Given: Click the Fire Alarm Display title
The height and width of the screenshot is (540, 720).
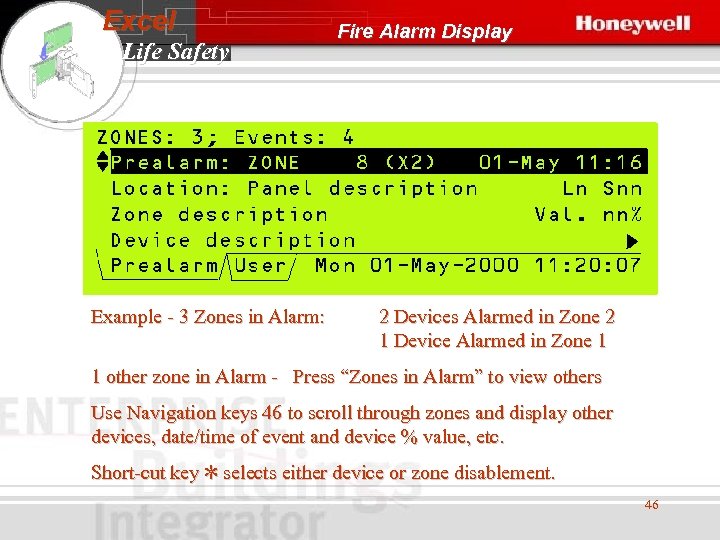Looking at the screenshot, I should click(425, 31).
